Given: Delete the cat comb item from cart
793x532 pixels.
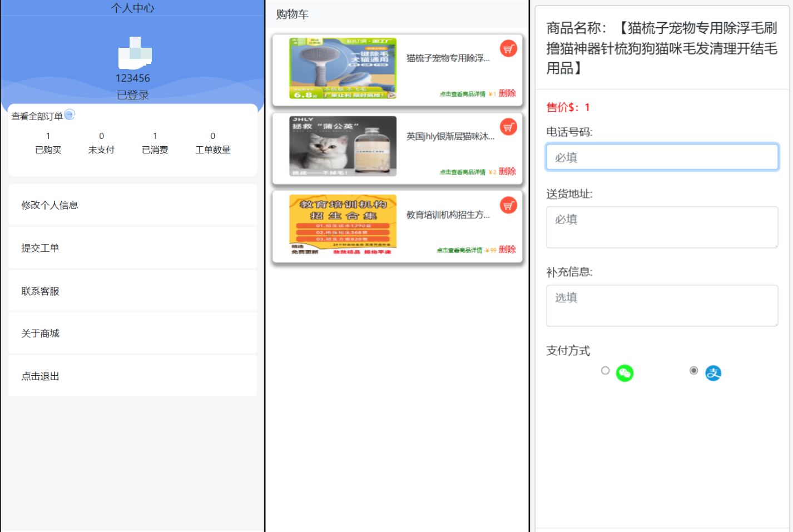Looking at the screenshot, I should coord(507,93).
